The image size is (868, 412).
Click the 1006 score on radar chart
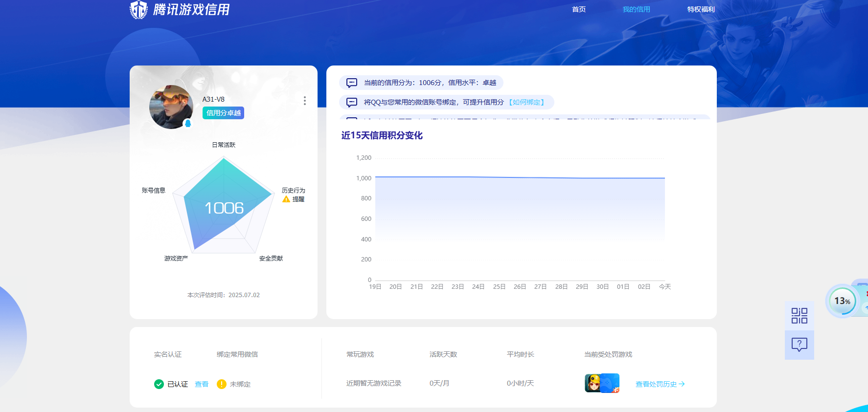click(x=224, y=208)
